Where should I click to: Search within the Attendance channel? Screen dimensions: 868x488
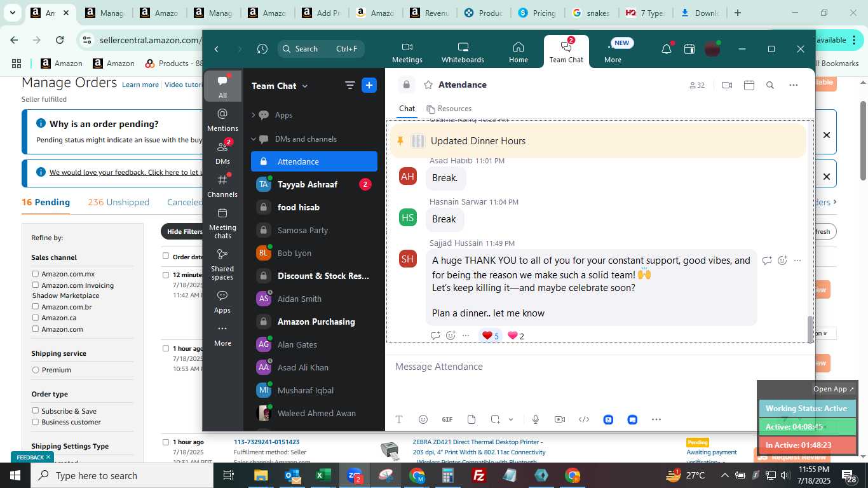pos(770,85)
